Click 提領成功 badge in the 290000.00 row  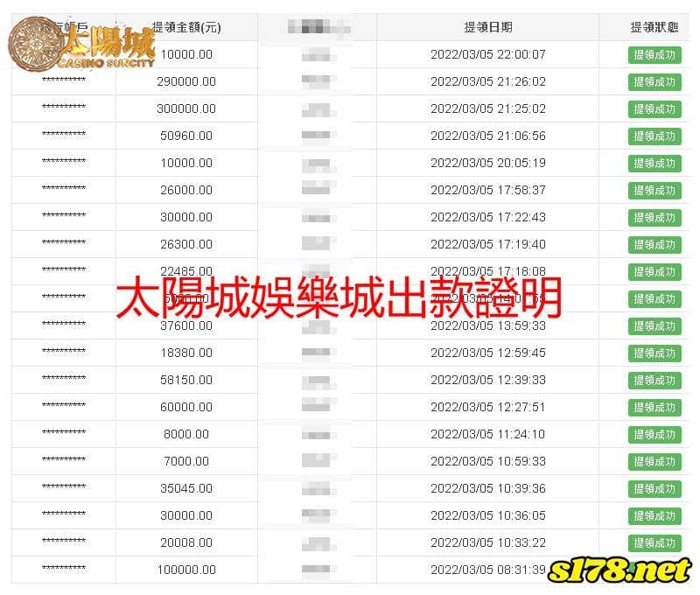(x=654, y=82)
